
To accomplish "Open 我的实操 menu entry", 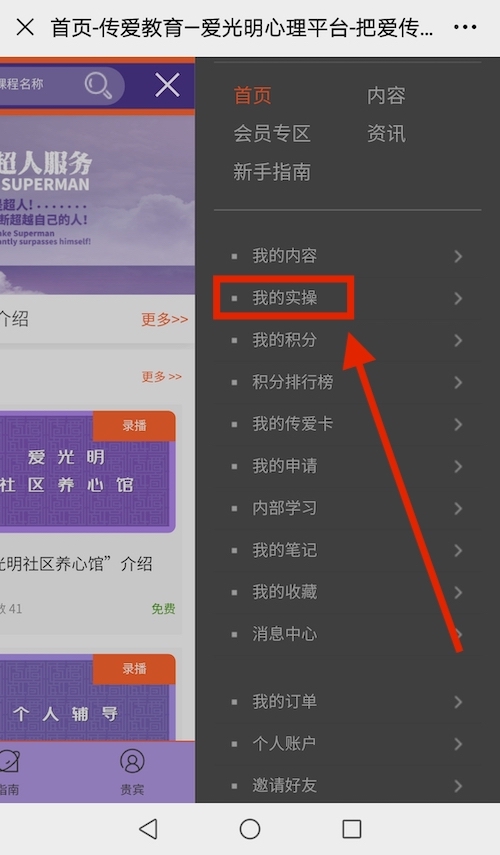I will pos(284,298).
